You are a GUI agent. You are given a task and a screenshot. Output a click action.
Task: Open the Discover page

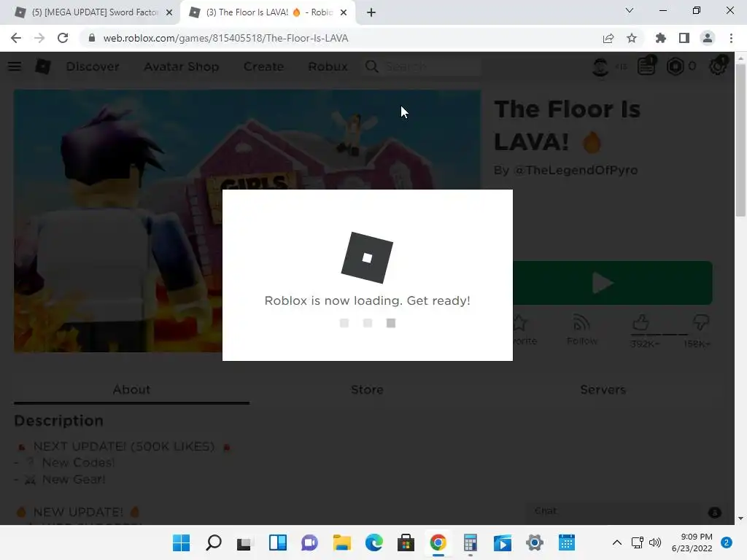point(93,66)
